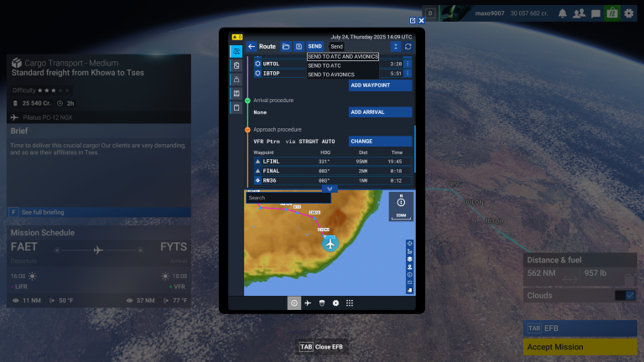Collapse route sections with the vertical arrows icon
Screen dimensions: 644x362
pyautogui.click(x=396, y=46)
